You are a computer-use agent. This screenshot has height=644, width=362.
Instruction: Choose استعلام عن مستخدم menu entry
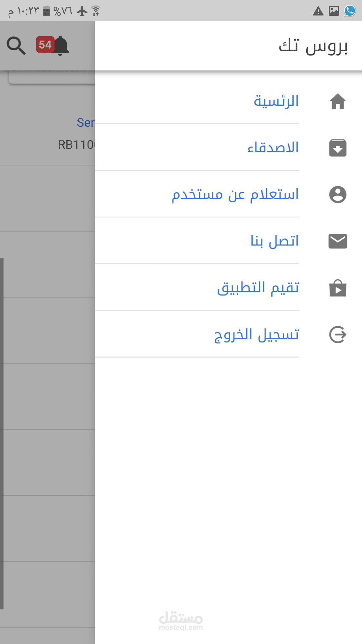235,194
